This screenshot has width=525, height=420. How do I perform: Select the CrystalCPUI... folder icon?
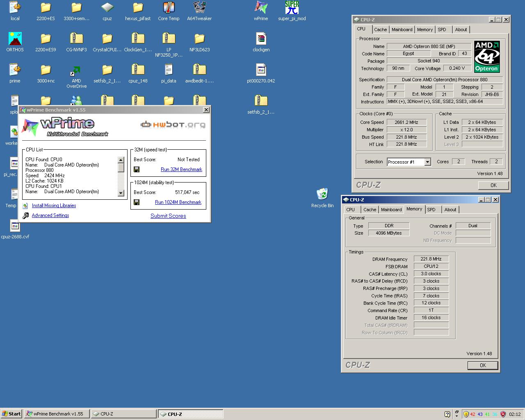pos(107,42)
